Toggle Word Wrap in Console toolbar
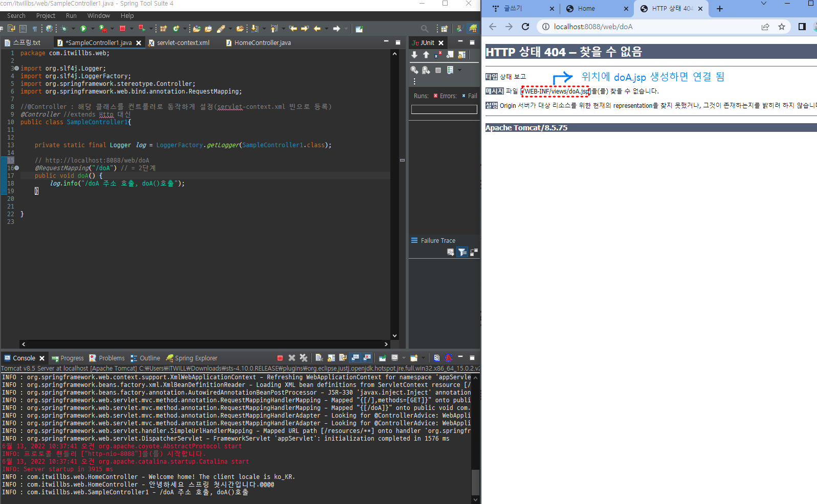817x504 pixels. tap(343, 358)
